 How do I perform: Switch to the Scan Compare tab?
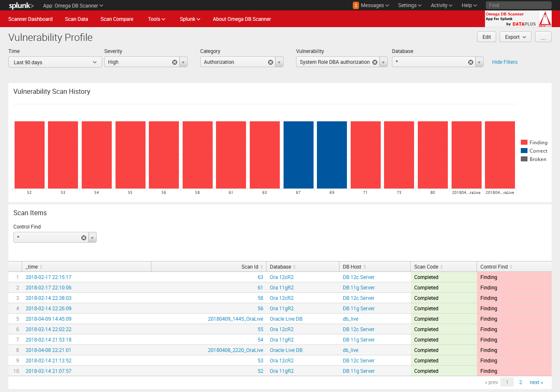[117, 19]
